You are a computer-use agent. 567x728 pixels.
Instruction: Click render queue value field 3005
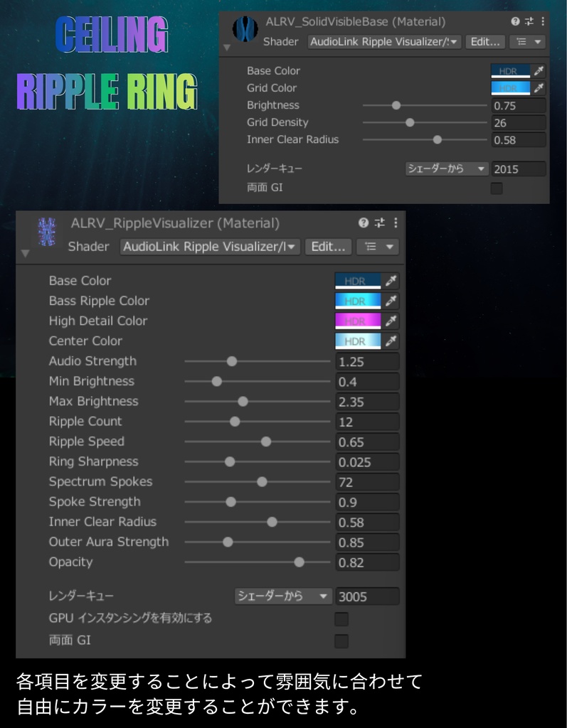coord(367,596)
